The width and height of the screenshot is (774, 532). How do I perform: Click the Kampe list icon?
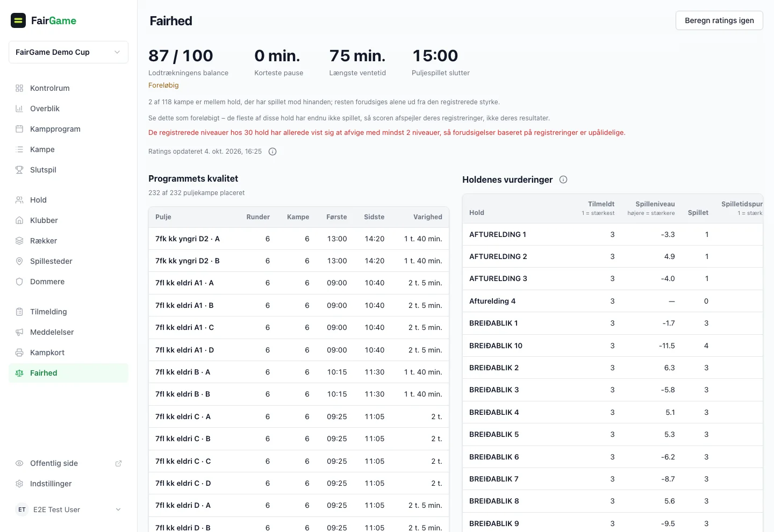[19, 149]
